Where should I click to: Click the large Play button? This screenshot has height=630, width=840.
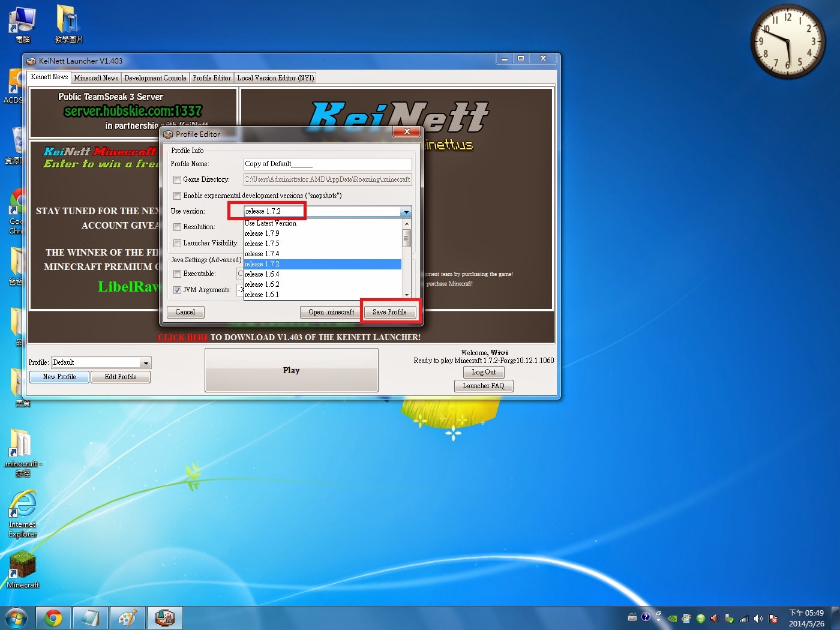[x=292, y=370]
